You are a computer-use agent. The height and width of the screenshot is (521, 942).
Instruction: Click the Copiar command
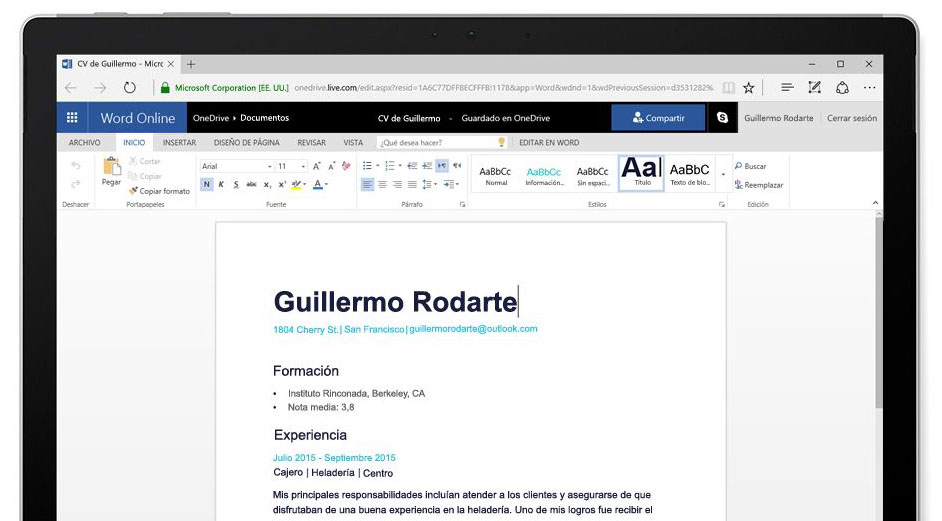144,176
